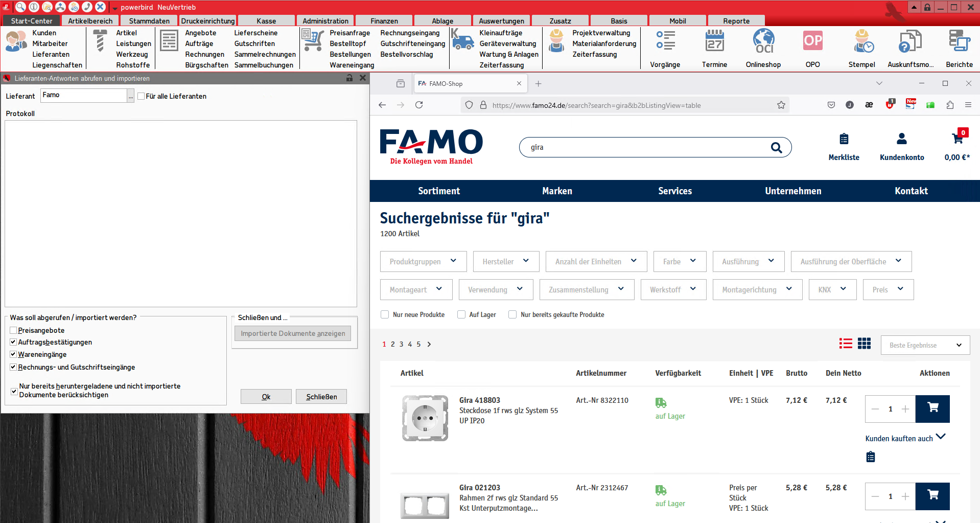The width and height of the screenshot is (980, 523).
Task: Open the Auskunftsmodul documents icon
Action: (x=911, y=41)
